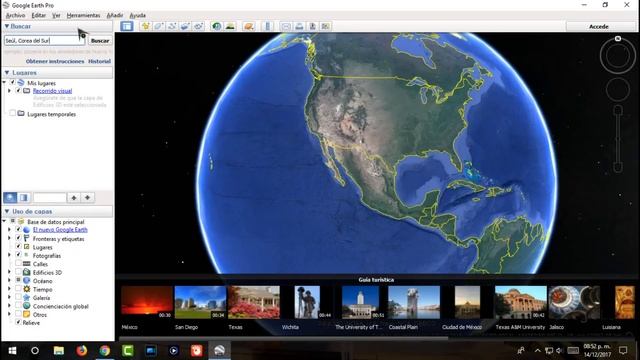Select the Add Path tool
Screen dimensions: 640x360
click(172, 26)
